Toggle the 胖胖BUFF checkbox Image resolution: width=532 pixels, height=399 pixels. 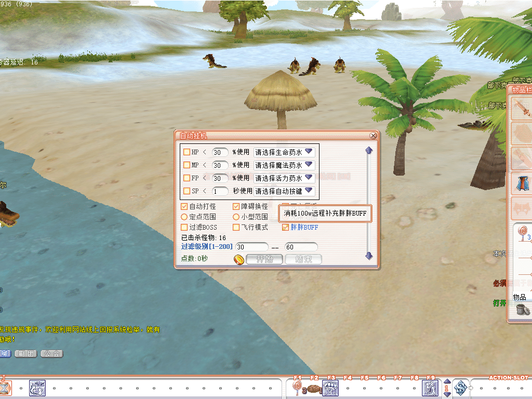pyautogui.click(x=285, y=227)
